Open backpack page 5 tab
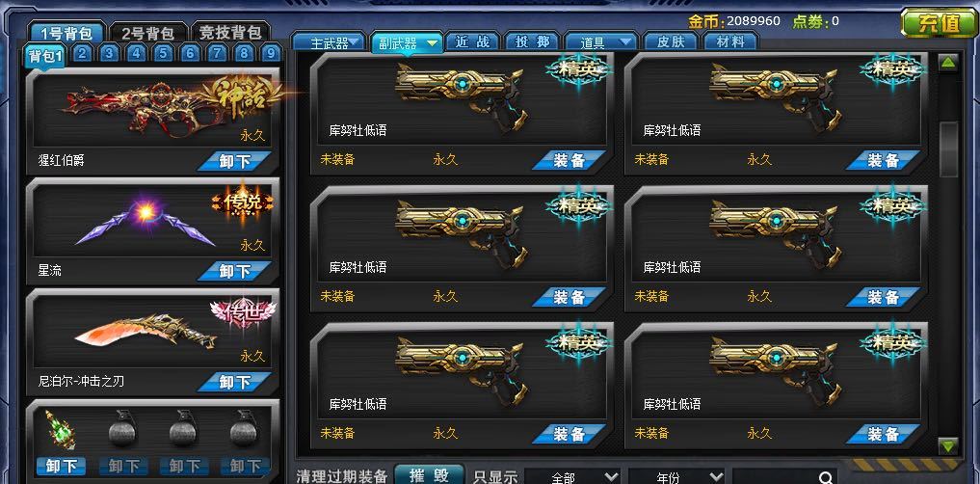This screenshot has width=980, height=484. pyautogui.click(x=163, y=54)
